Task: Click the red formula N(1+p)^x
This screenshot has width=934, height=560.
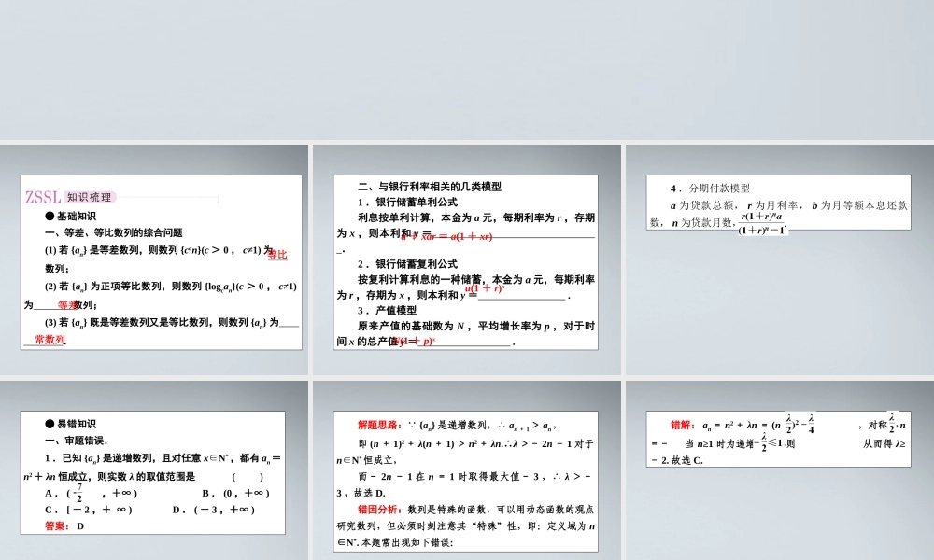Action: 415,342
